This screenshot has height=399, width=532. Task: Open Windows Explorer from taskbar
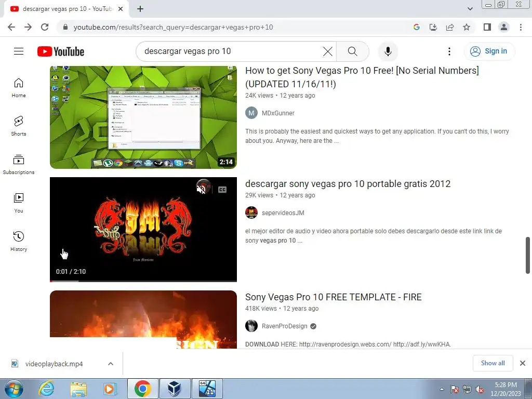(78, 389)
